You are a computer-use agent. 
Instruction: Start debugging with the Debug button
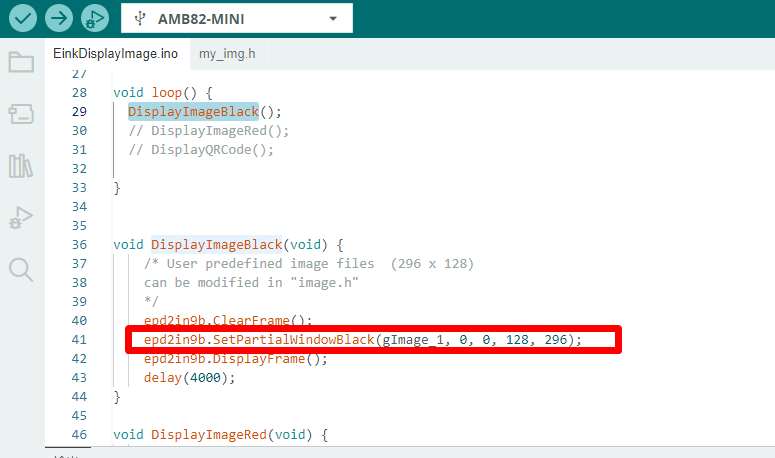(x=95, y=18)
